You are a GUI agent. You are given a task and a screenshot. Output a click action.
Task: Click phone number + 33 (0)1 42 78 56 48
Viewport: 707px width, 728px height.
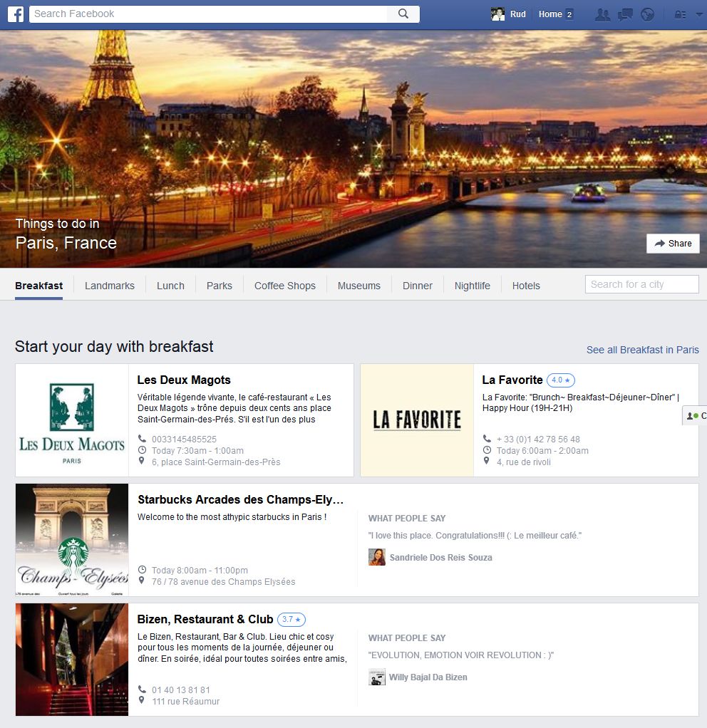[x=538, y=439]
